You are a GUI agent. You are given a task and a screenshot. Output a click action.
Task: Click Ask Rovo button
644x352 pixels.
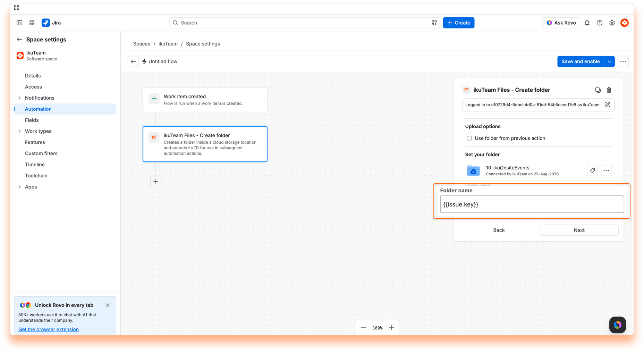pos(561,23)
